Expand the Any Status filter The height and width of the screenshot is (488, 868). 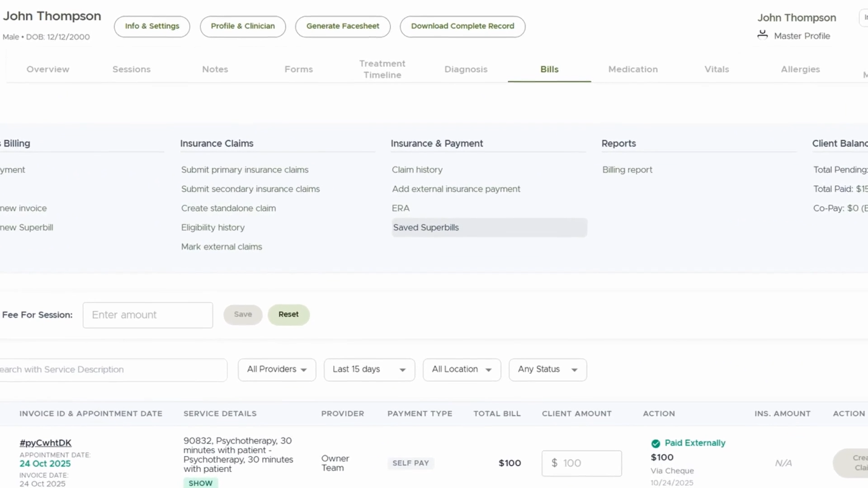tap(547, 370)
